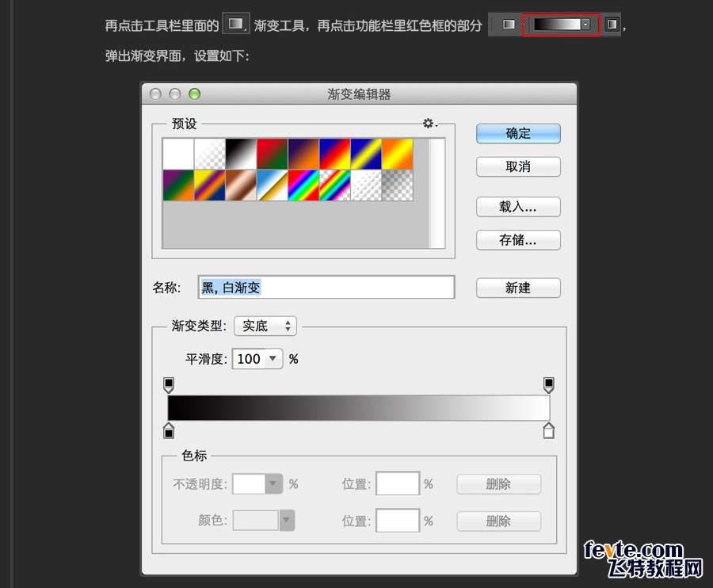Click the green zoom window button
Viewport: 713px width, 588px height.
tap(195, 94)
